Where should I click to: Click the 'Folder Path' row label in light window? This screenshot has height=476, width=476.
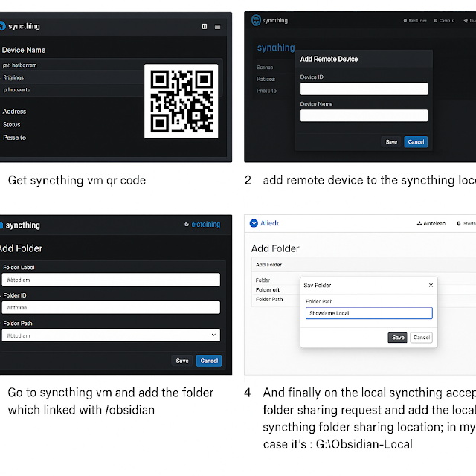269,299
